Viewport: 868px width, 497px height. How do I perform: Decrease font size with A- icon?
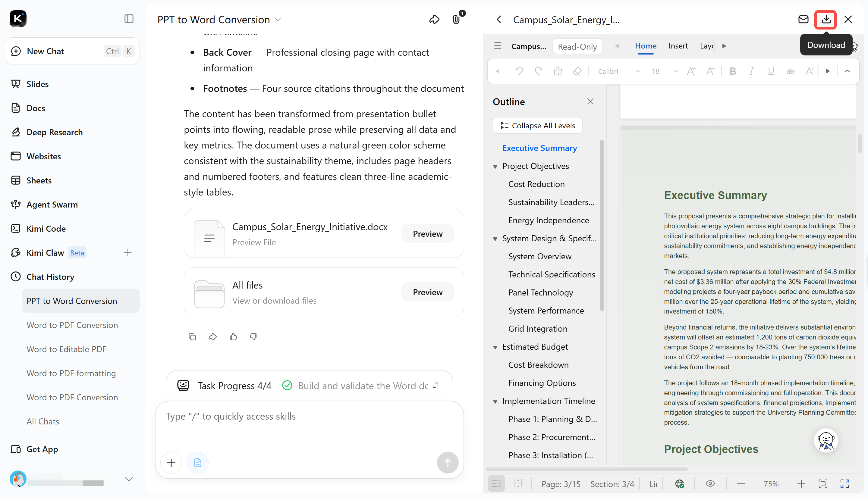click(x=710, y=71)
